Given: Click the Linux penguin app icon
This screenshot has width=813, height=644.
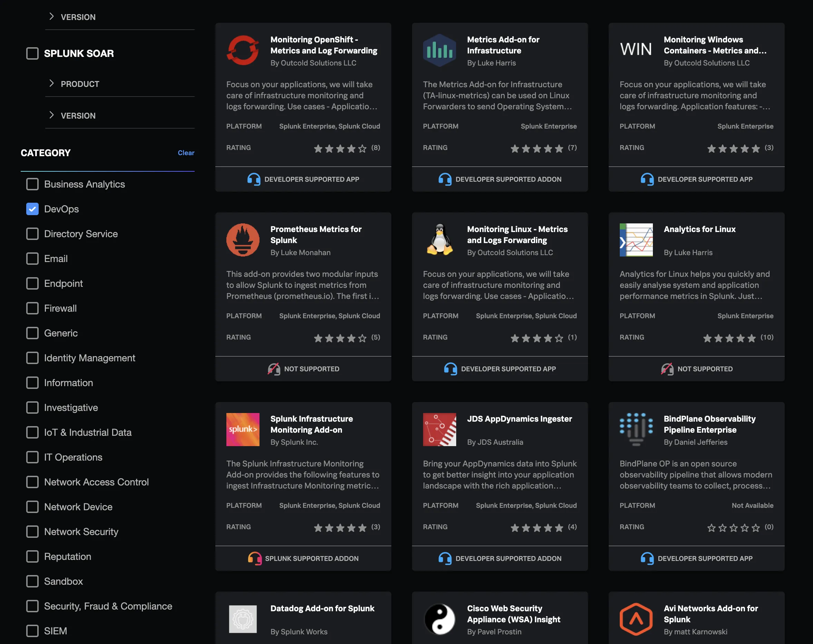Looking at the screenshot, I should pos(439,240).
